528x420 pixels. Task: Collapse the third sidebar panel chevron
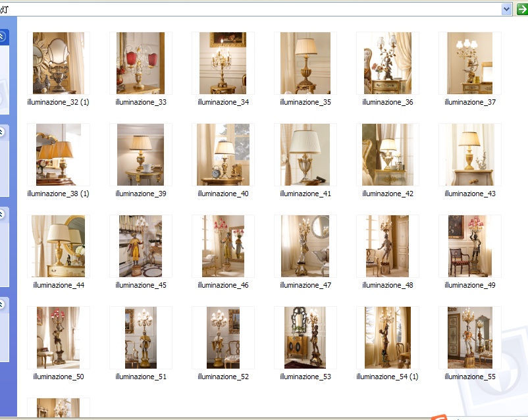2,215
